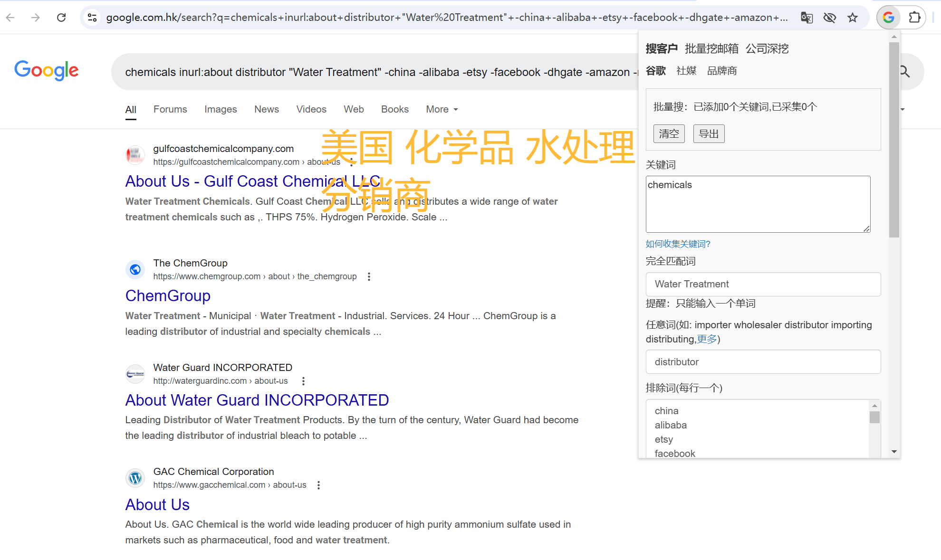The image size is (941, 560).
Task: Click the translate page icon
Action: click(807, 18)
